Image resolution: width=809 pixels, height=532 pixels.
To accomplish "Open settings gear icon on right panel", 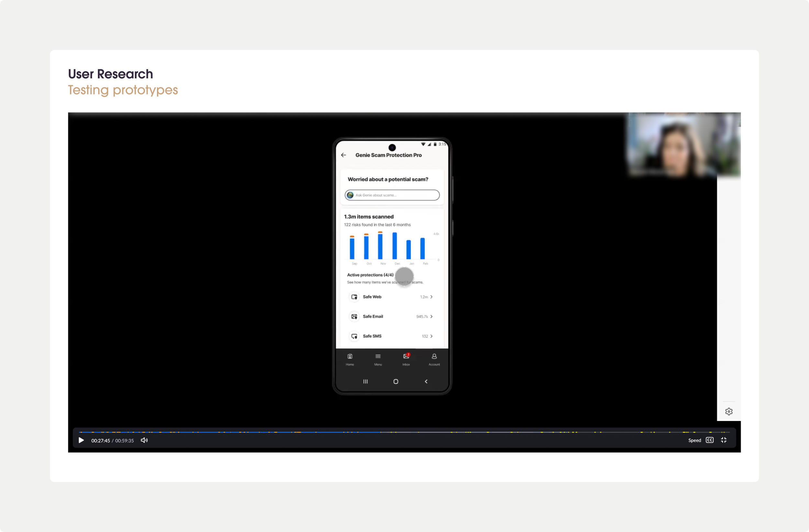I will click(x=729, y=412).
